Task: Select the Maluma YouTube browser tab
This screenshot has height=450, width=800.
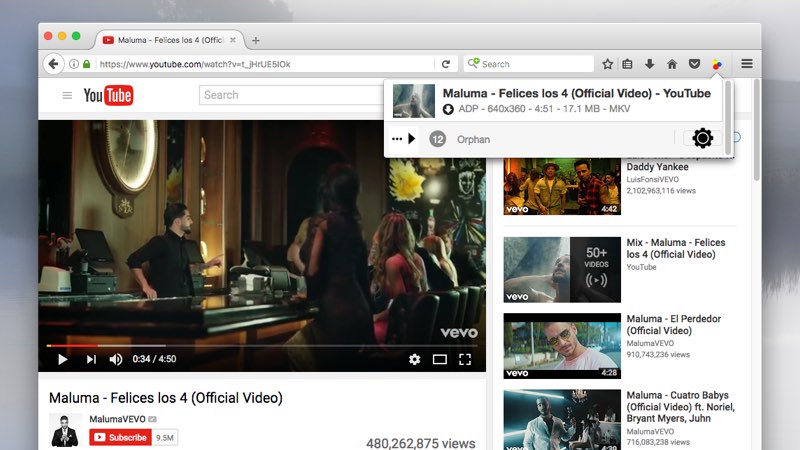Action: 170,40
